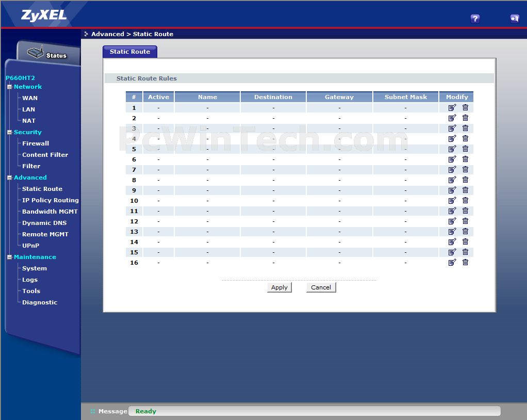The height and width of the screenshot is (420, 527).
Task: Delete static route rule 2
Action: click(x=465, y=118)
